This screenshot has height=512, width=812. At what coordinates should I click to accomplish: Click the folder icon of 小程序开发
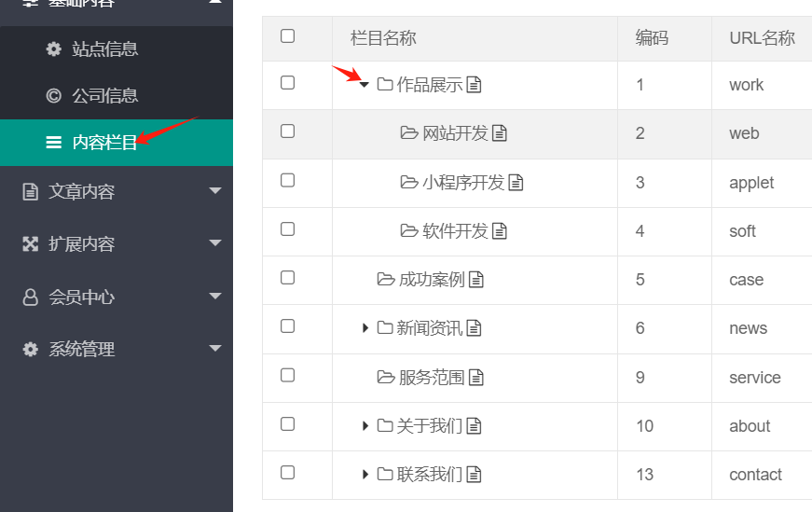[409, 183]
